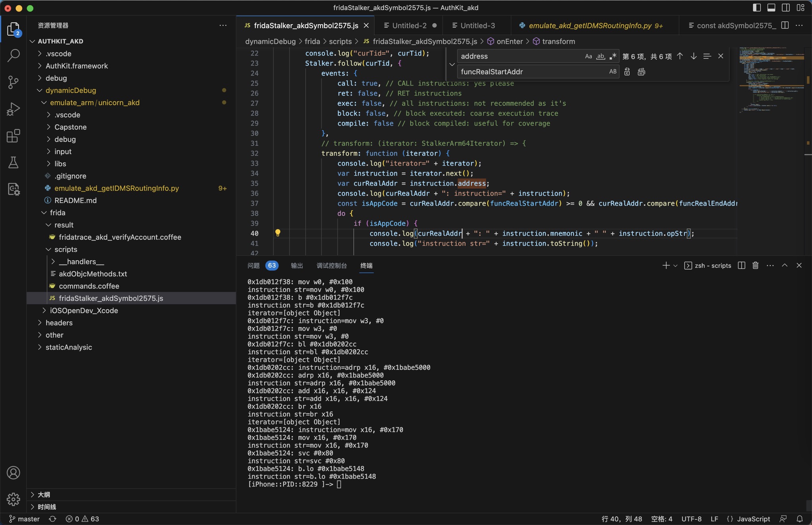
Task: Go to next find match arrow
Action: (x=693, y=56)
